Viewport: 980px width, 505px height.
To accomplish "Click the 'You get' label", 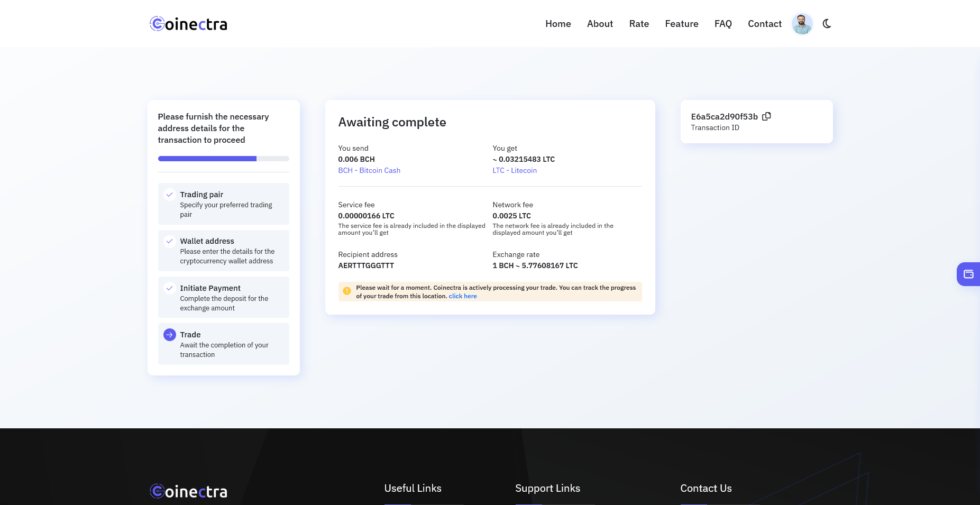I will pyautogui.click(x=505, y=149).
